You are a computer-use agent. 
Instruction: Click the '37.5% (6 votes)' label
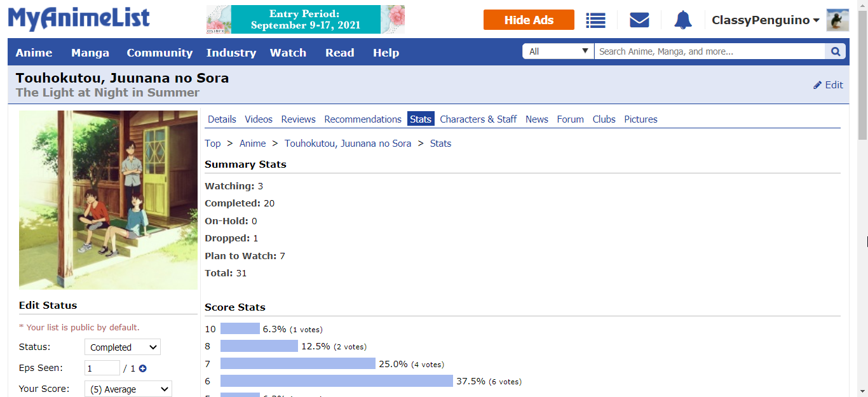[x=489, y=381]
